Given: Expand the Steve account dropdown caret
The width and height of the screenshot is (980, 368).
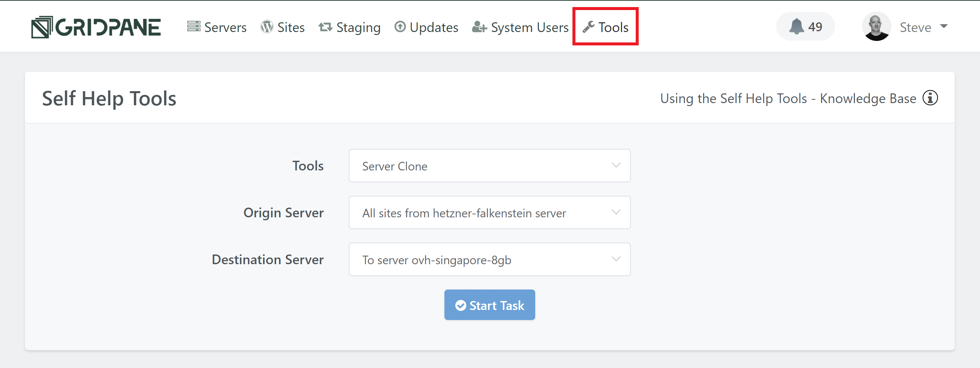Looking at the screenshot, I should click(944, 26).
